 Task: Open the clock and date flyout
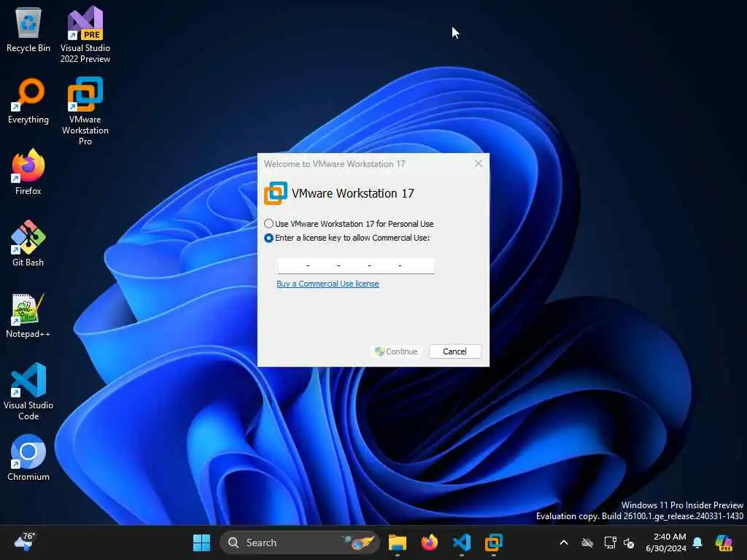pos(666,542)
